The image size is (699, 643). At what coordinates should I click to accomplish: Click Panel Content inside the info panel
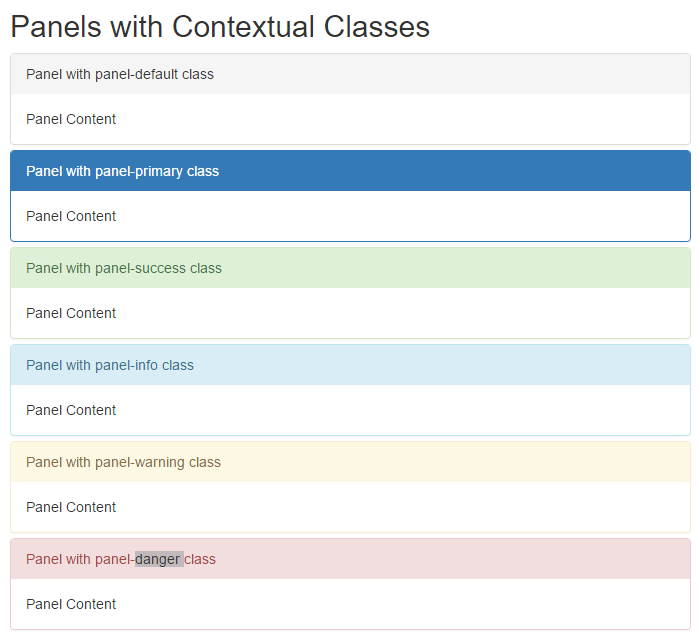click(x=71, y=410)
